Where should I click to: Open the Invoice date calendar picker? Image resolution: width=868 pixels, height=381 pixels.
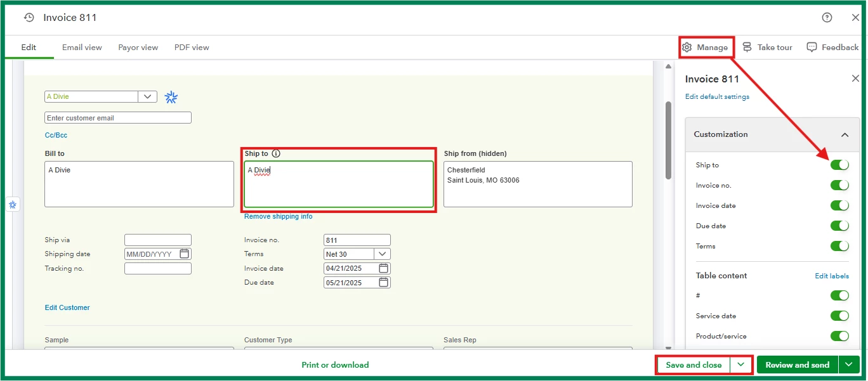383,268
